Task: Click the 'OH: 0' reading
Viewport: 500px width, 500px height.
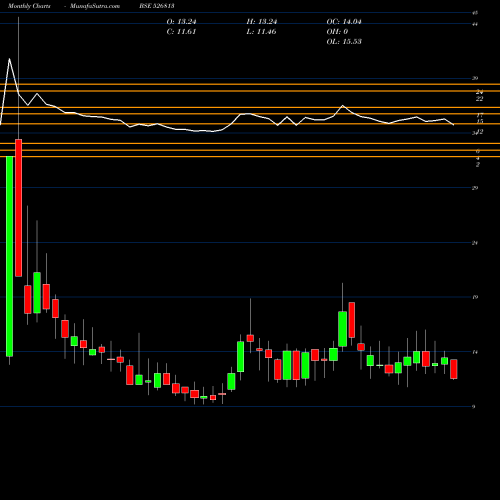Action: pos(337,32)
